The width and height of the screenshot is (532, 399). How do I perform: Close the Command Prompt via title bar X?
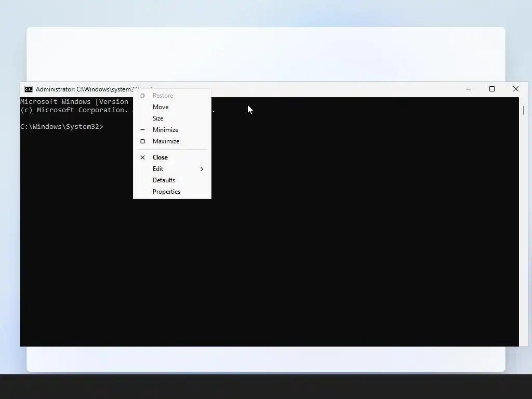click(x=516, y=89)
